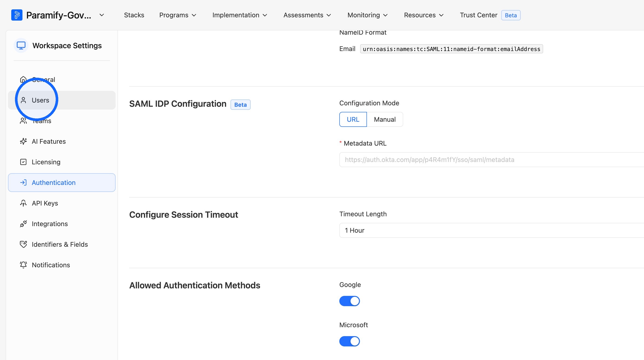Open the Notifications settings section

click(x=62, y=265)
